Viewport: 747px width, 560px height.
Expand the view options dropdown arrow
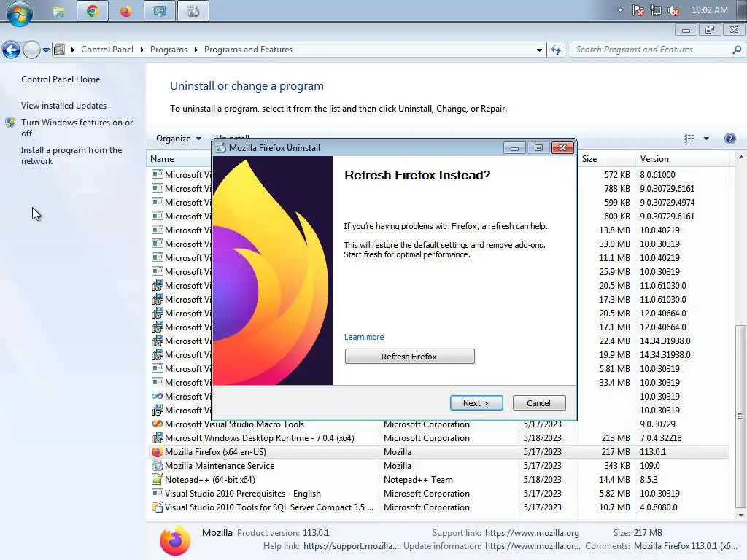706,139
